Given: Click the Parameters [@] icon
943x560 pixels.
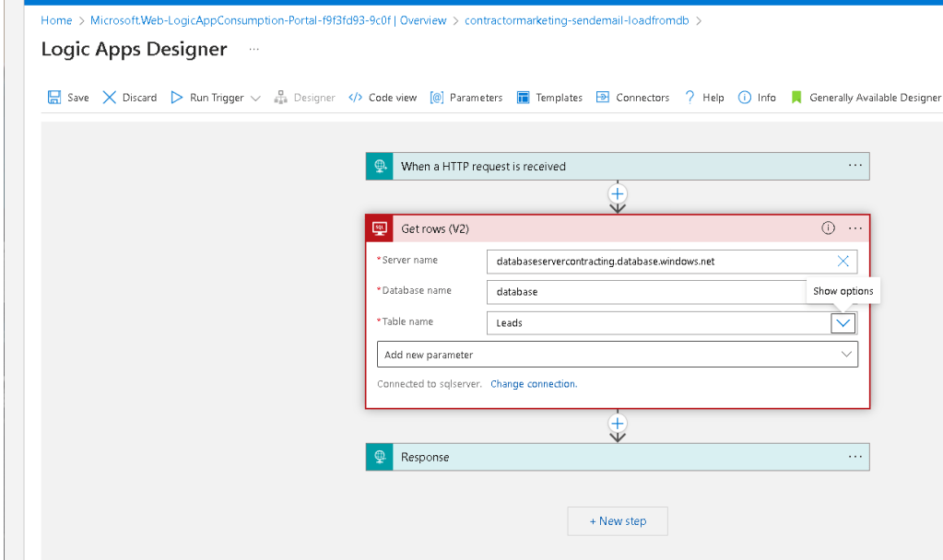Looking at the screenshot, I should point(437,98).
